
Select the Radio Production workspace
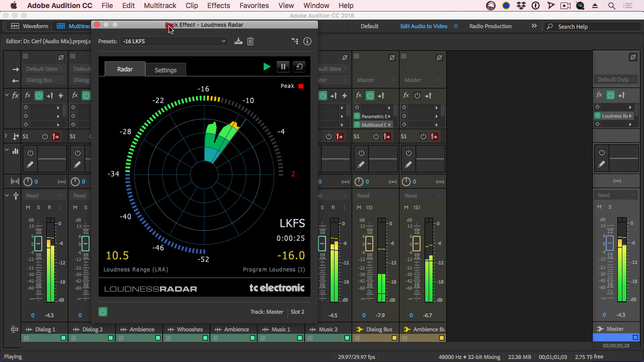[x=491, y=26]
